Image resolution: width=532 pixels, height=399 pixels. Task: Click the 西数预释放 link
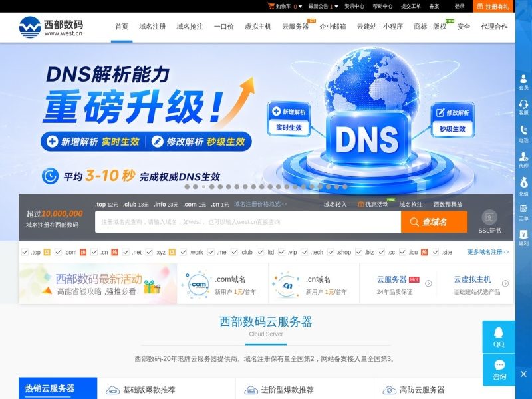click(448, 205)
